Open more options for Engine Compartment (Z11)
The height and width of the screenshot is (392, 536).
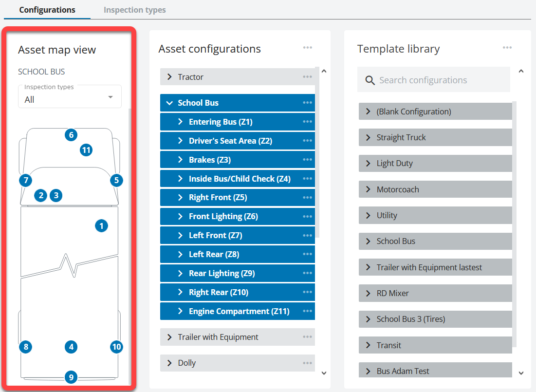point(307,311)
